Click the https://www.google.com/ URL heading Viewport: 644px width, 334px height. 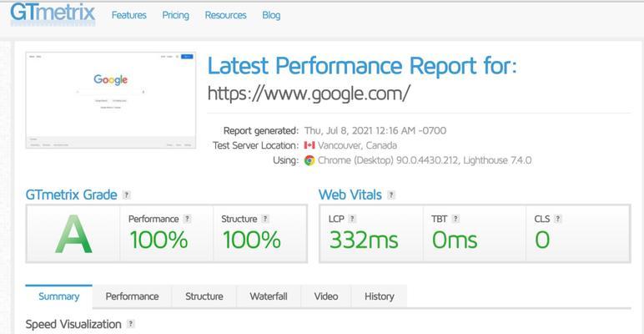coord(309,94)
